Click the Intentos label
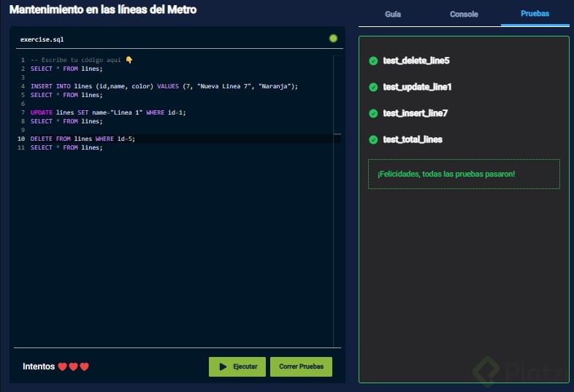Screen dimensions: 574x392 click(x=39, y=366)
